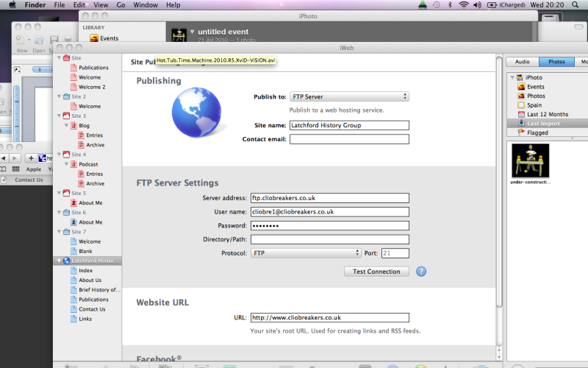The image size is (588, 368).
Task: Switch to the Photos tab in media browser
Action: (x=556, y=62)
